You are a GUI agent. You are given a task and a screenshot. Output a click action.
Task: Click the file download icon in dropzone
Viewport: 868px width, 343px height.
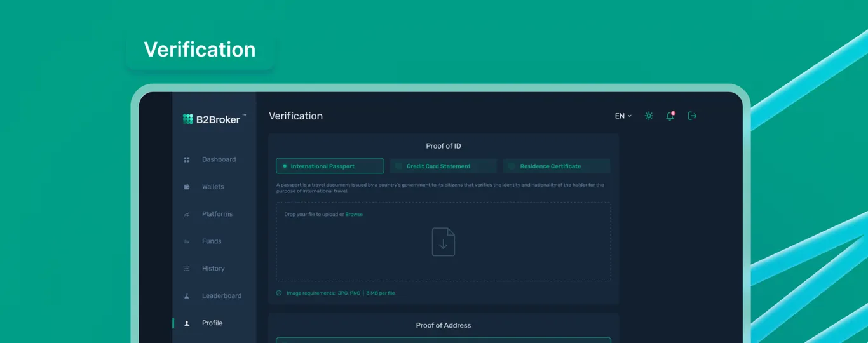pos(444,242)
